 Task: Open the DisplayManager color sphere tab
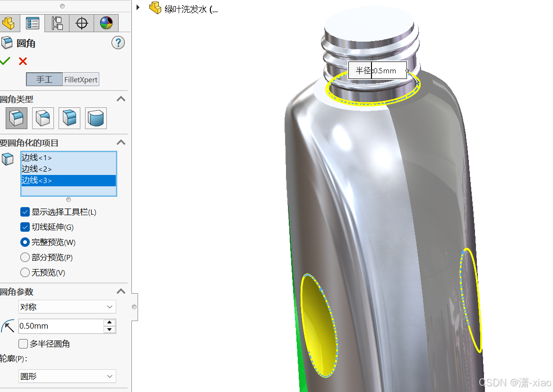click(x=106, y=23)
